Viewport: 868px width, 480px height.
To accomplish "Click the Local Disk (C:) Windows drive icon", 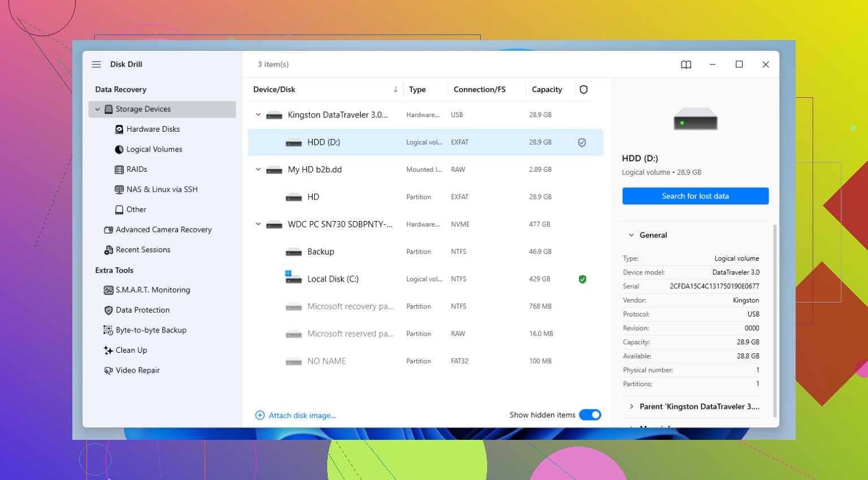I will 293,277.
